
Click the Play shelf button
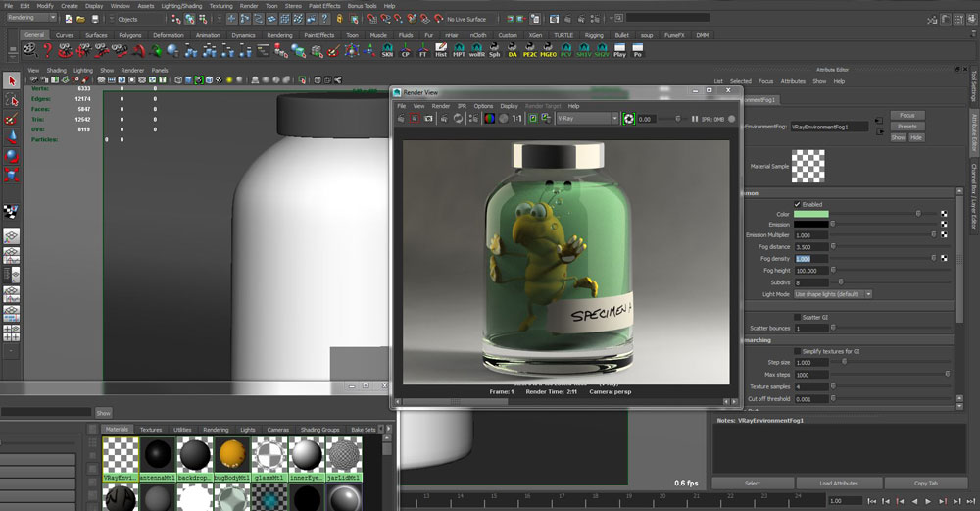pyautogui.click(x=619, y=50)
